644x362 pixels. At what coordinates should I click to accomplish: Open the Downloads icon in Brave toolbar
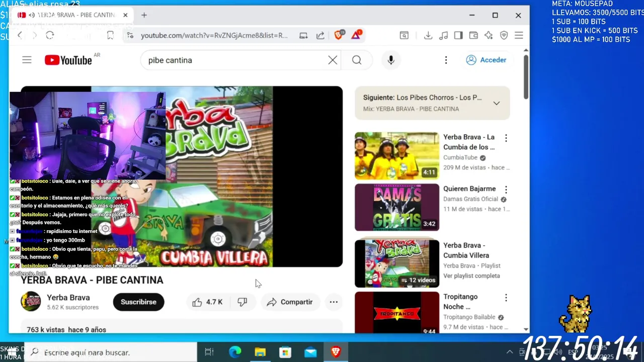(428, 35)
